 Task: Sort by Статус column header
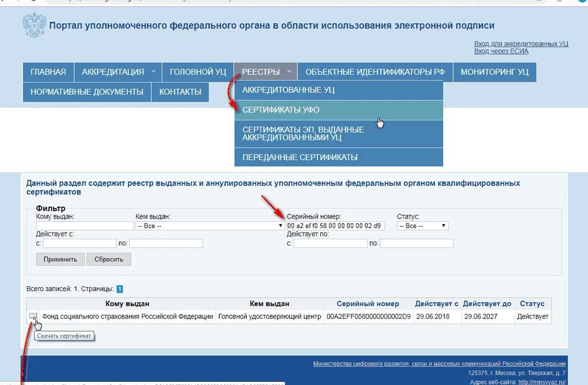pyautogui.click(x=532, y=304)
